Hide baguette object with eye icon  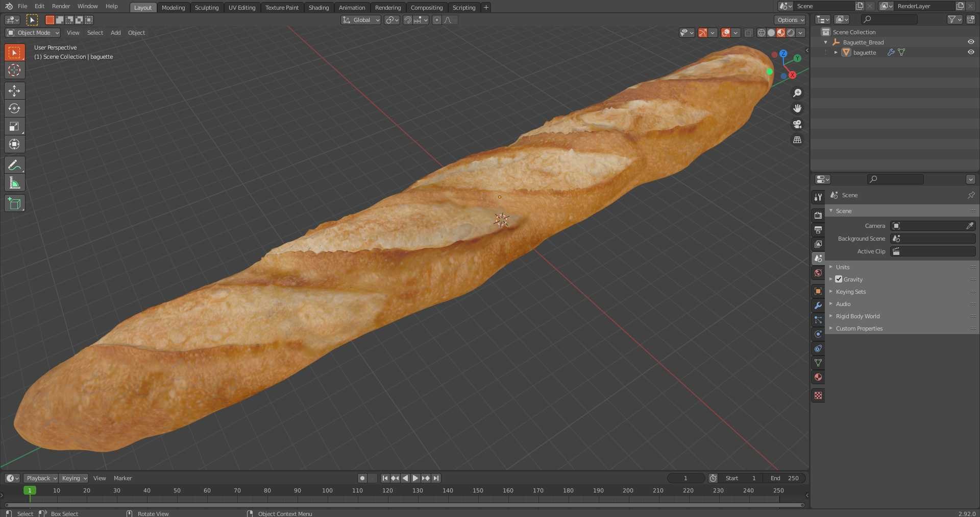coord(971,52)
